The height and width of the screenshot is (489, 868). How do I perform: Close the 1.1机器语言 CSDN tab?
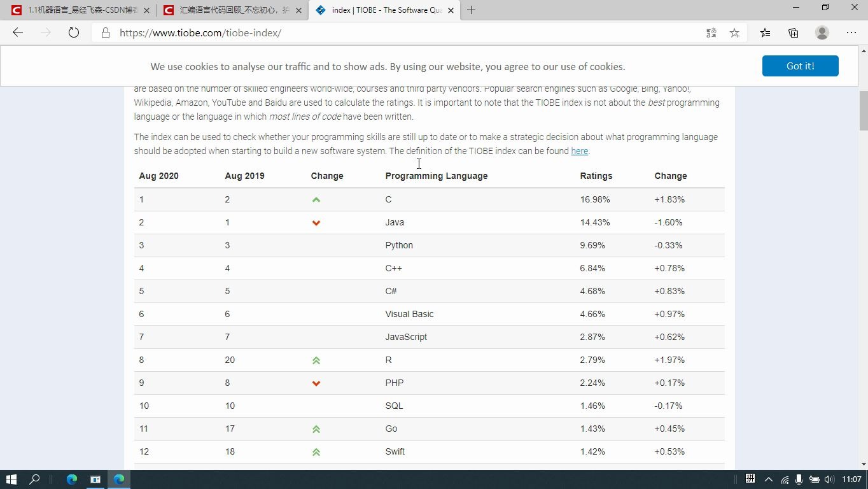click(x=147, y=10)
